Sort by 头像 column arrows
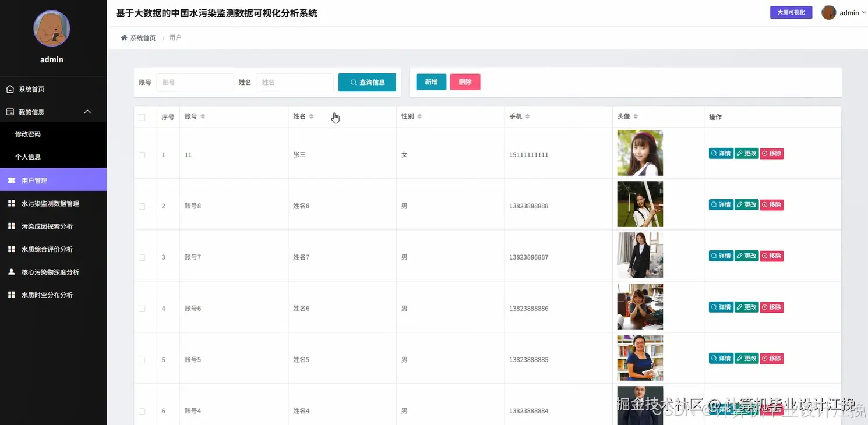The width and height of the screenshot is (868, 425). point(636,116)
